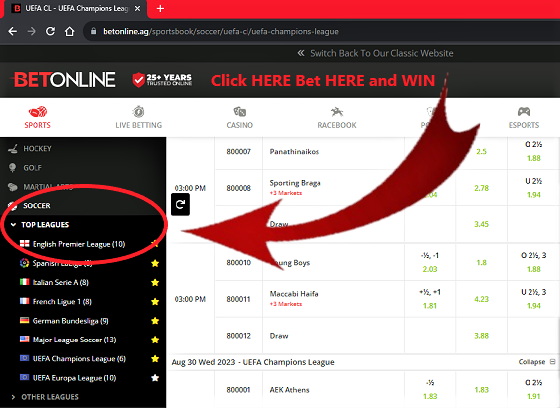
Task: Open the Casino section
Action: tap(240, 118)
